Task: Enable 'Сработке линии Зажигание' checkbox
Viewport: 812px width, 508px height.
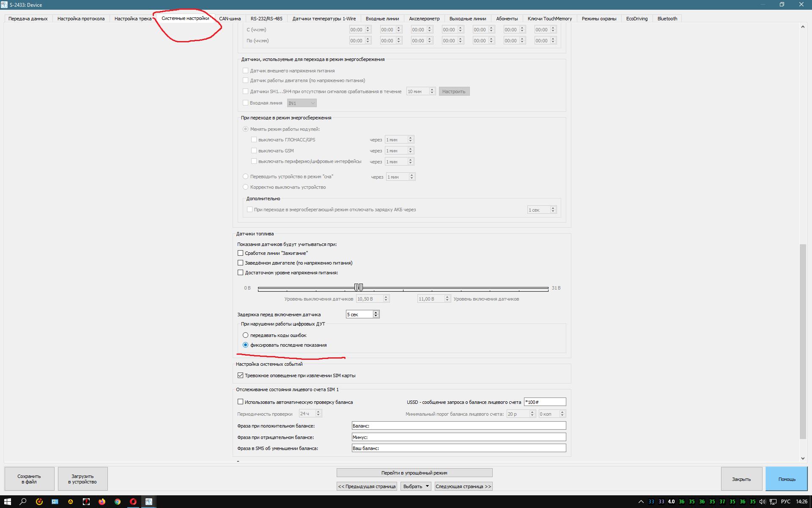Action: coord(240,253)
